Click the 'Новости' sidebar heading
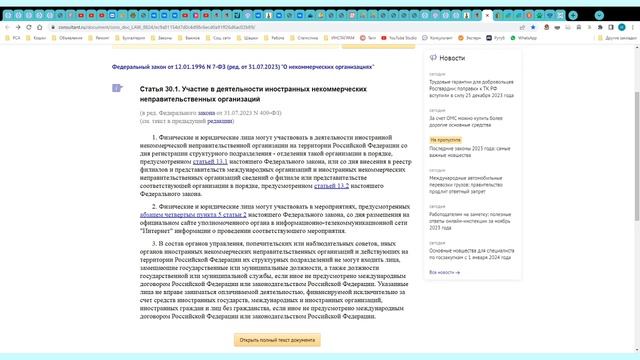This screenshot has height=360, width=640. [x=452, y=58]
